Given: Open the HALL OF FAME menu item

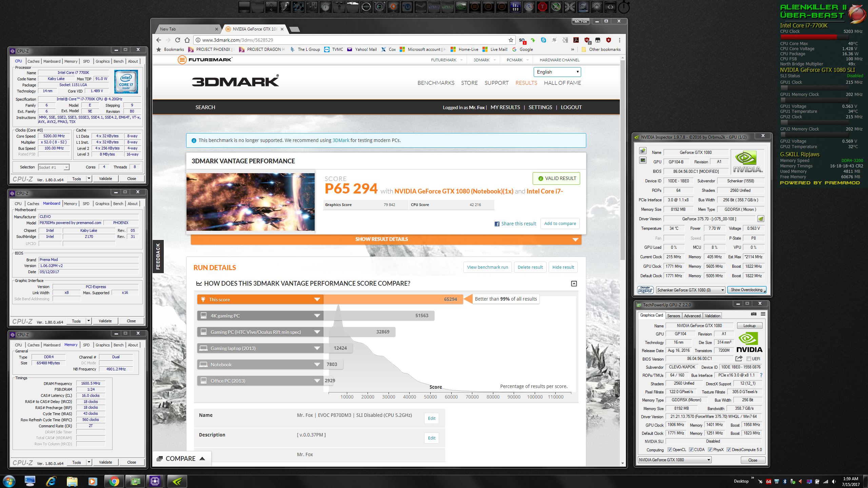Looking at the screenshot, I should click(562, 83).
